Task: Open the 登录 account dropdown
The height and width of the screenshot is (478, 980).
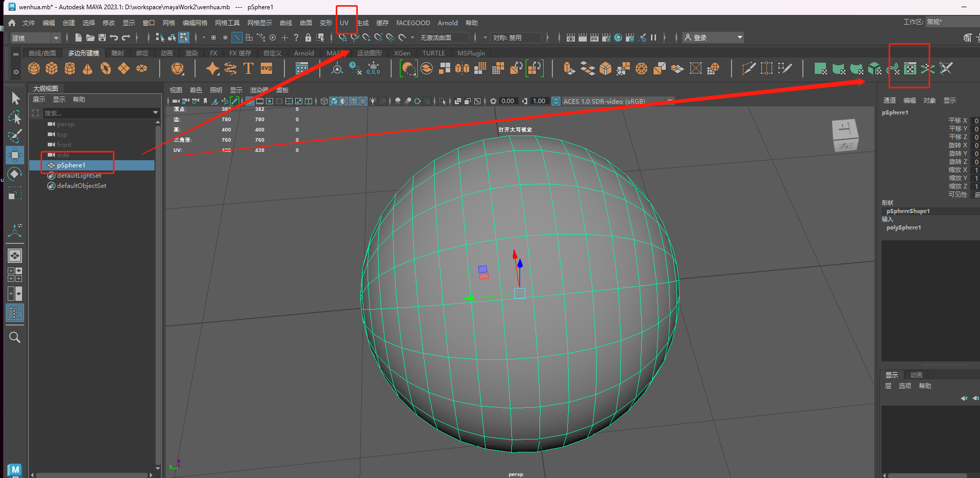Action: point(713,37)
